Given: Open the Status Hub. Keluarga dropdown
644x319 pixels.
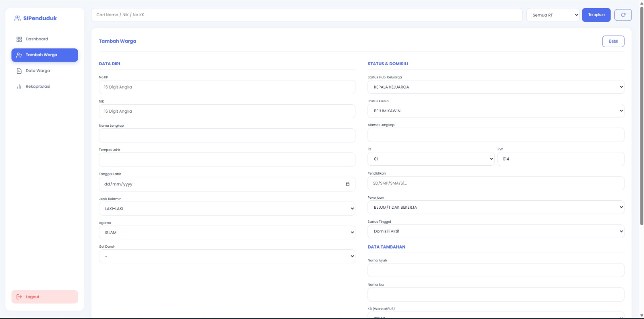Looking at the screenshot, I should 495,87.
